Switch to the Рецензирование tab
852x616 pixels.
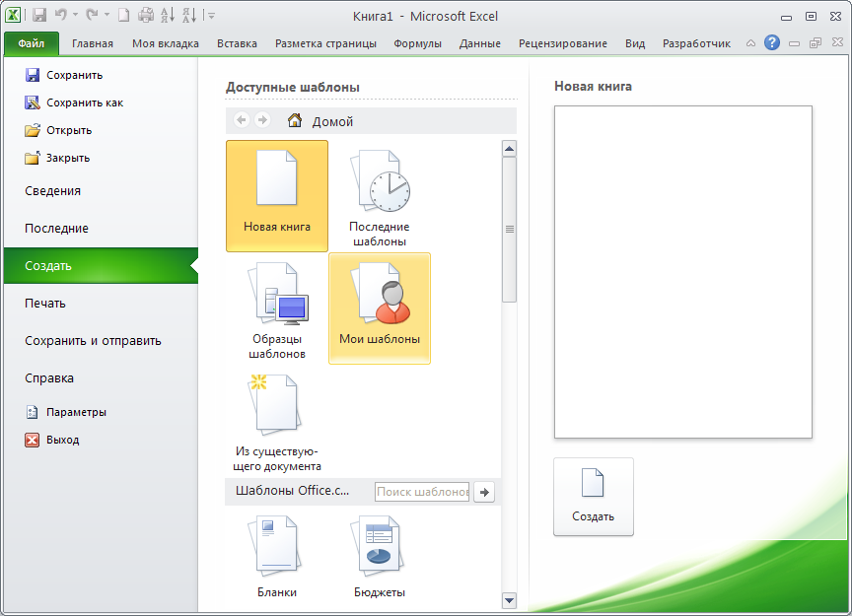coord(563,43)
